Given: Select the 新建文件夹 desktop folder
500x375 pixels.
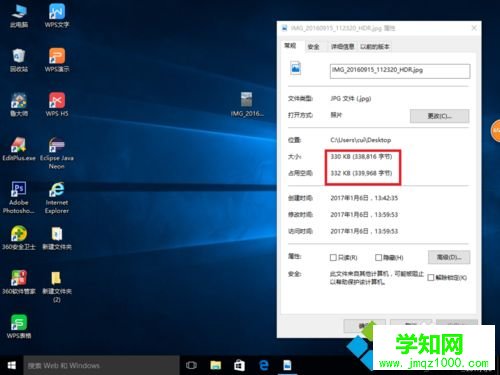Looking at the screenshot, I should tap(57, 238).
